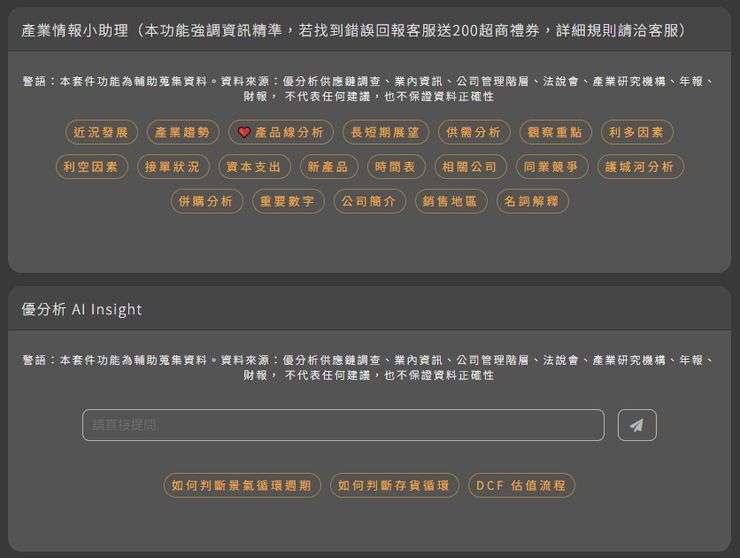Open 長短期展望 analysis

point(386,132)
